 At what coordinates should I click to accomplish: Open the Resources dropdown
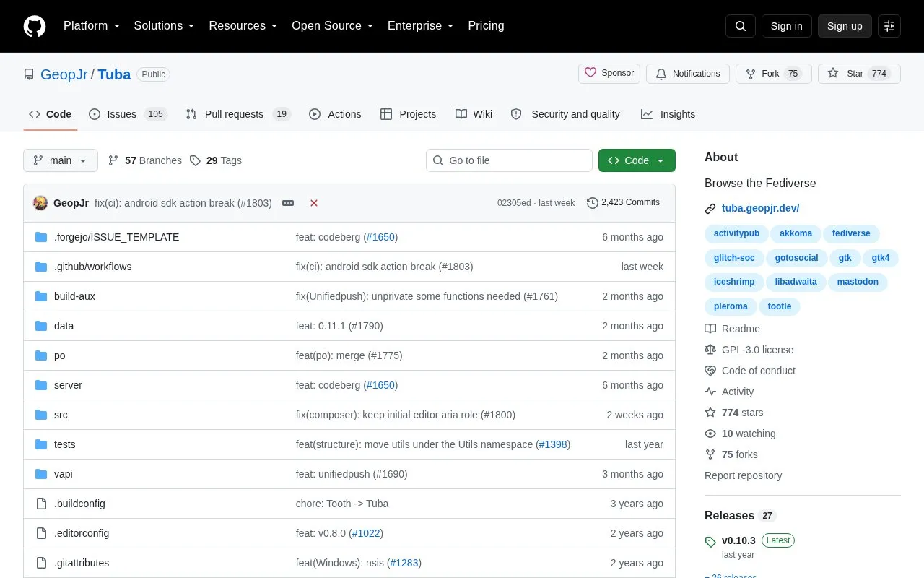point(243,26)
